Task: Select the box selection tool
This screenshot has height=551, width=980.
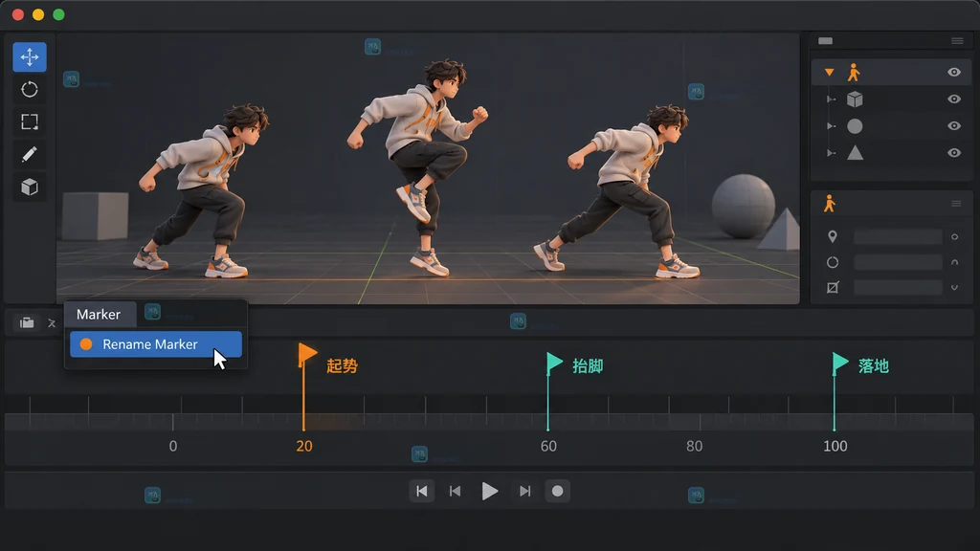Action: click(x=30, y=121)
